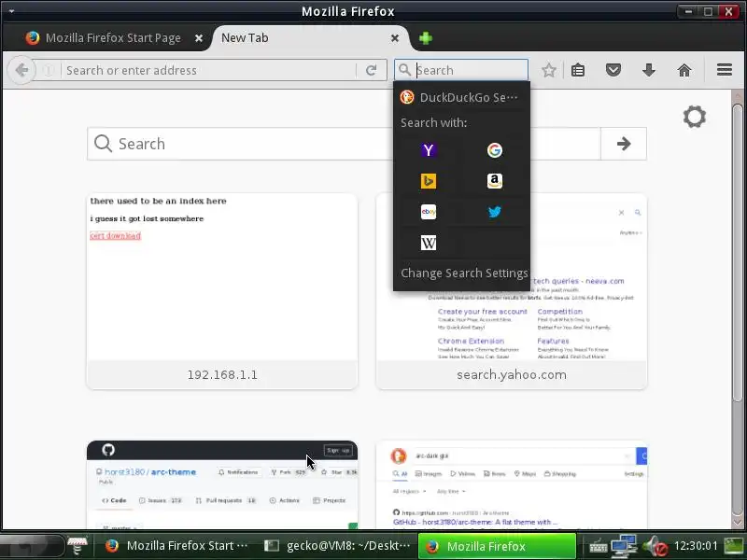
Task: Switch to Mozilla Firefox Start Page tab
Action: point(112,38)
